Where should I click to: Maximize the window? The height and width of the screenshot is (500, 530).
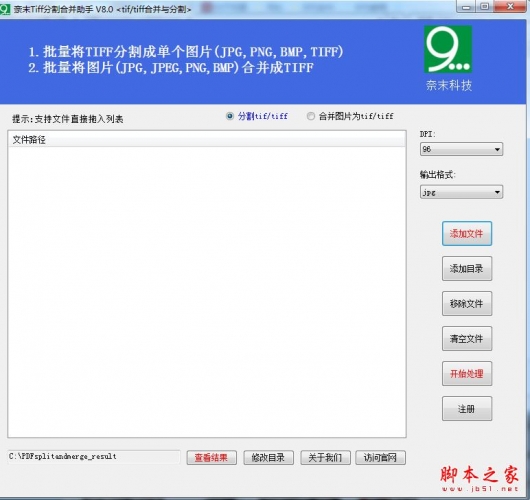485,7
